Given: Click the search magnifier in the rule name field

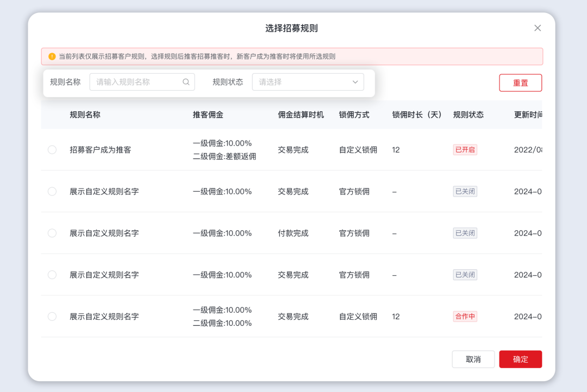Looking at the screenshot, I should (x=185, y=81).
